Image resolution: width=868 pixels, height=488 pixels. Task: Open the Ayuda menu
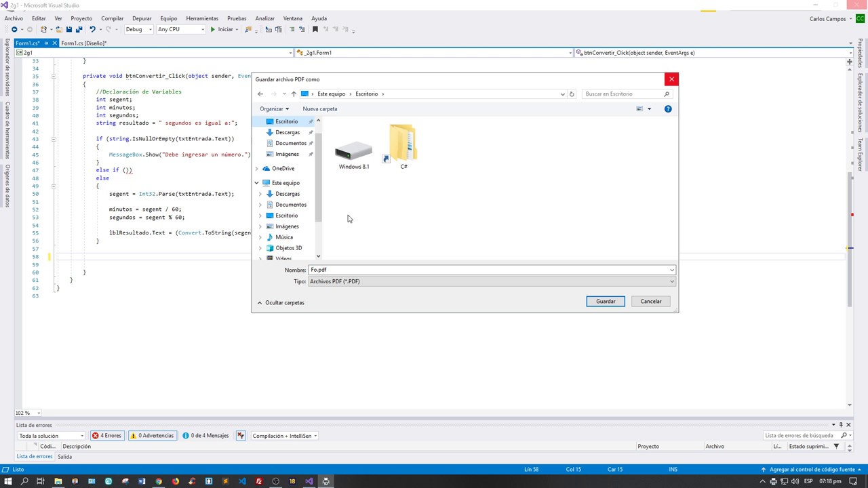click(x=319, y=18)
